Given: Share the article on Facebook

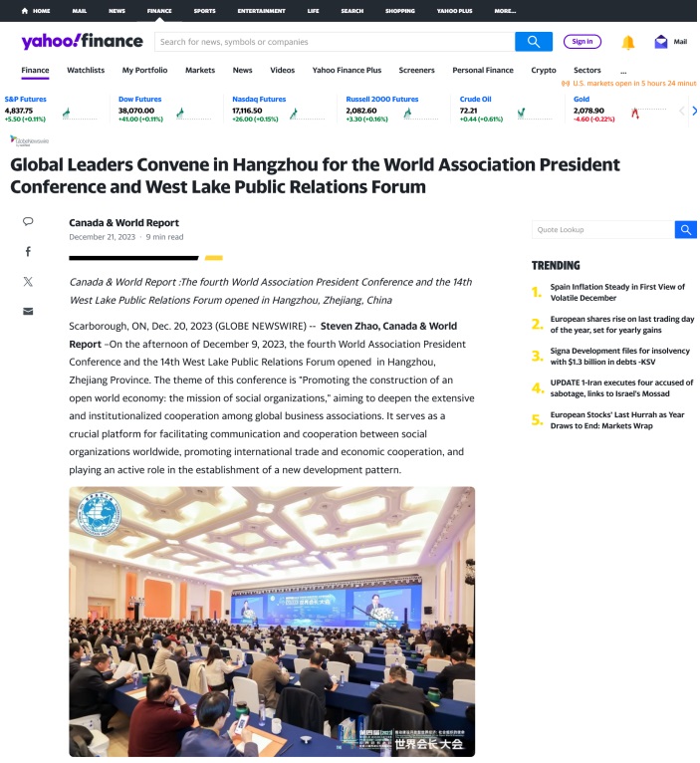Looking at the screenshot, I should click(28, 252).
